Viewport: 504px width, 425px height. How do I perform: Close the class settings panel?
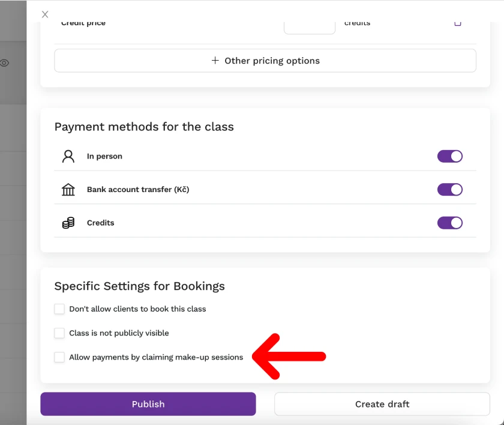point(45,14)
